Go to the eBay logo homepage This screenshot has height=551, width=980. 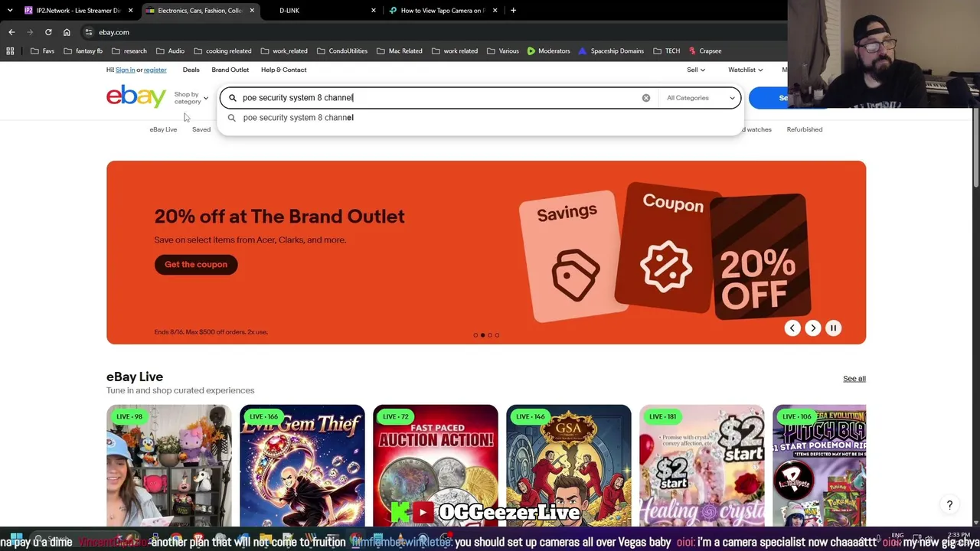136,97
